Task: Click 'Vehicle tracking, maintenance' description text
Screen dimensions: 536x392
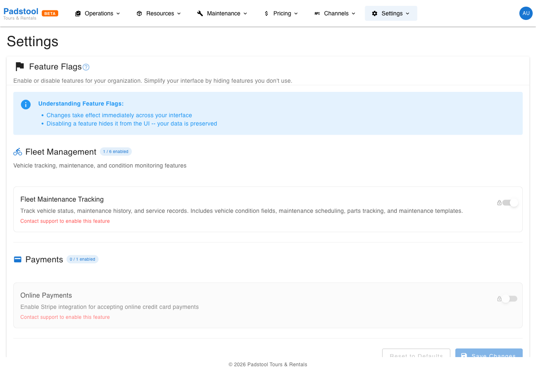Action: coord(100,165)
